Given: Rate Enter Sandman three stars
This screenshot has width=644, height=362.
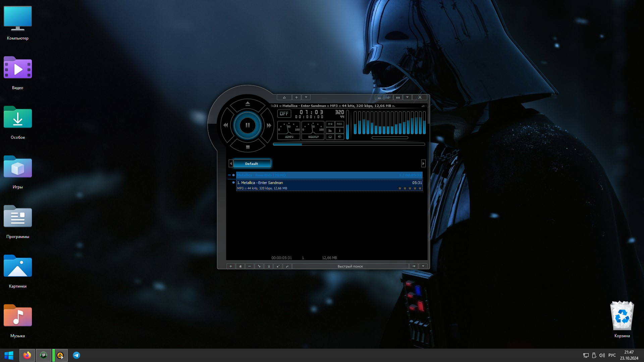Looking at the screenshot, I should tap(410, 188).
